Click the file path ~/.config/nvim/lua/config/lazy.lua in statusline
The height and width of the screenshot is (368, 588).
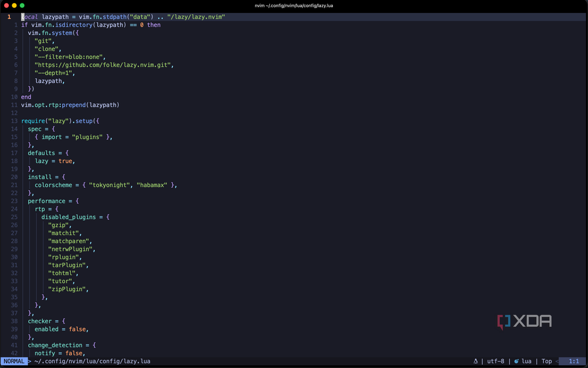(92, 362)
